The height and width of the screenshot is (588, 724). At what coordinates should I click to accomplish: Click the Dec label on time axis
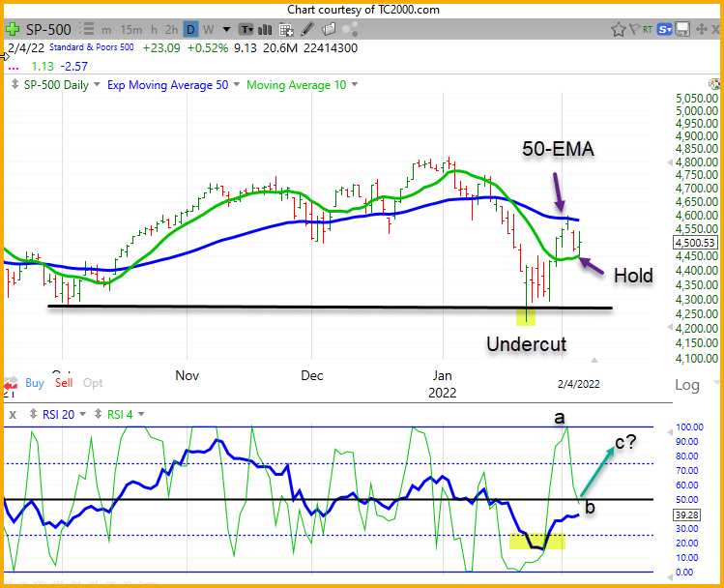[311, 375]
